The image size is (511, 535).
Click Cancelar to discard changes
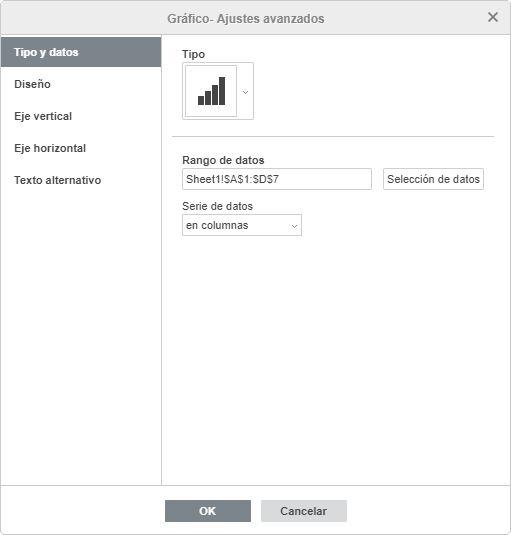click(304, 511)
